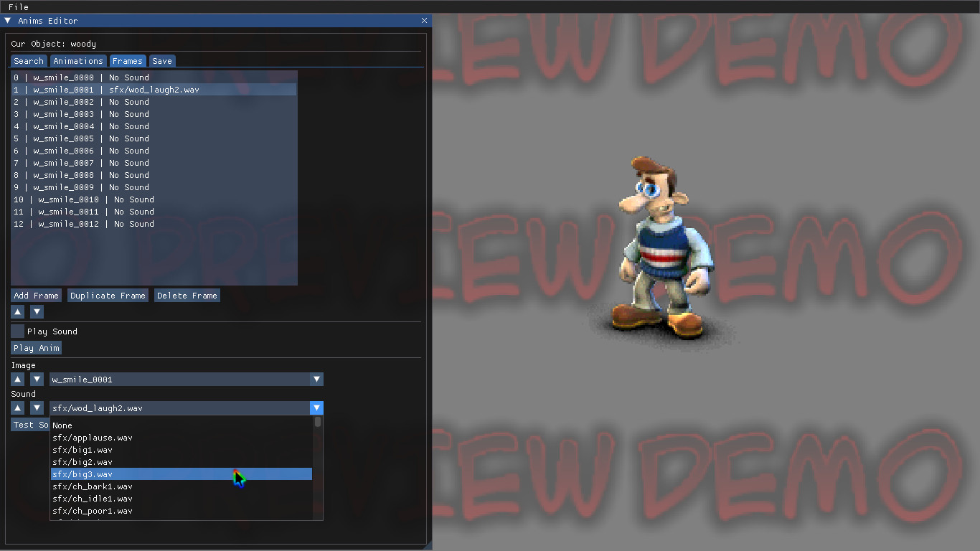Switch to the Save tab
The width and height of the screenshot is (980, 551).
(x=162, y=60)
